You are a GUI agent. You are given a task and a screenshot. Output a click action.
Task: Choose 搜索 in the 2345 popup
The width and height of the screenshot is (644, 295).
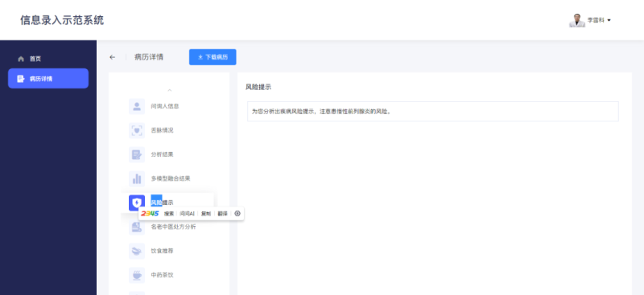click(169, 213)
